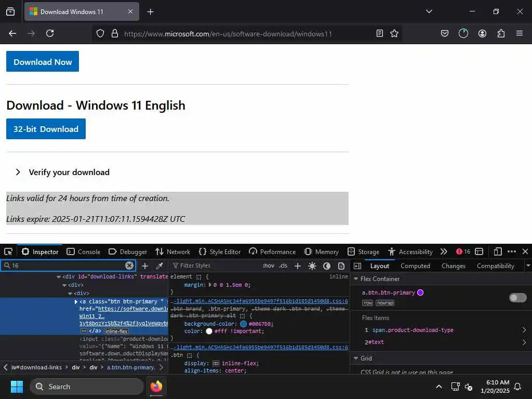532x399 pixels.
Task: Bookmark this page with star icon
Action: point(394,33)
